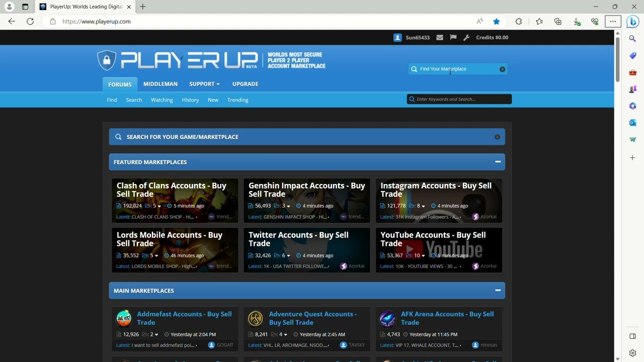Open Adventure Quest Accounts marketplace link
Viewport: 644px width, 362px height.
point(312,318)
